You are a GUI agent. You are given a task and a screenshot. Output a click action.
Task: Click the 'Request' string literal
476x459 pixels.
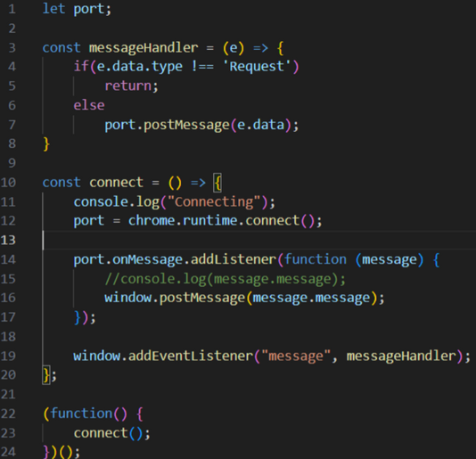click(257, 67)
